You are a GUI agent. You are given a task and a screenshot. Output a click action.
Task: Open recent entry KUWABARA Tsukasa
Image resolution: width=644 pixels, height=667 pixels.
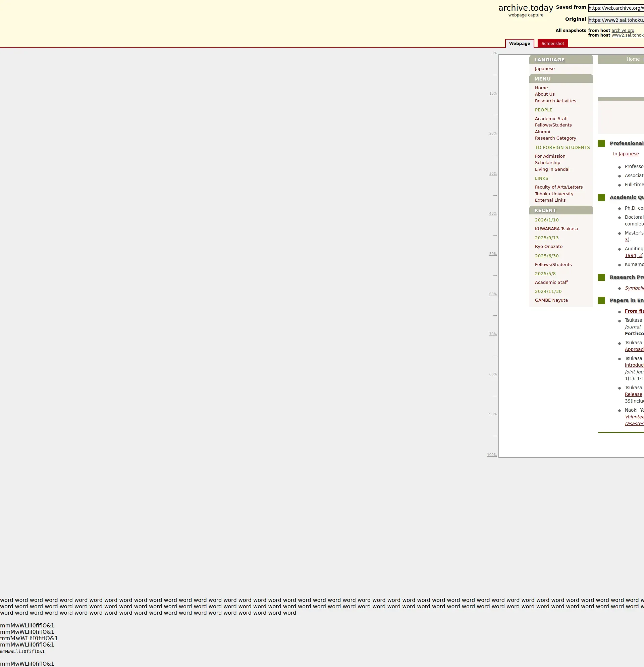point(556,229)
